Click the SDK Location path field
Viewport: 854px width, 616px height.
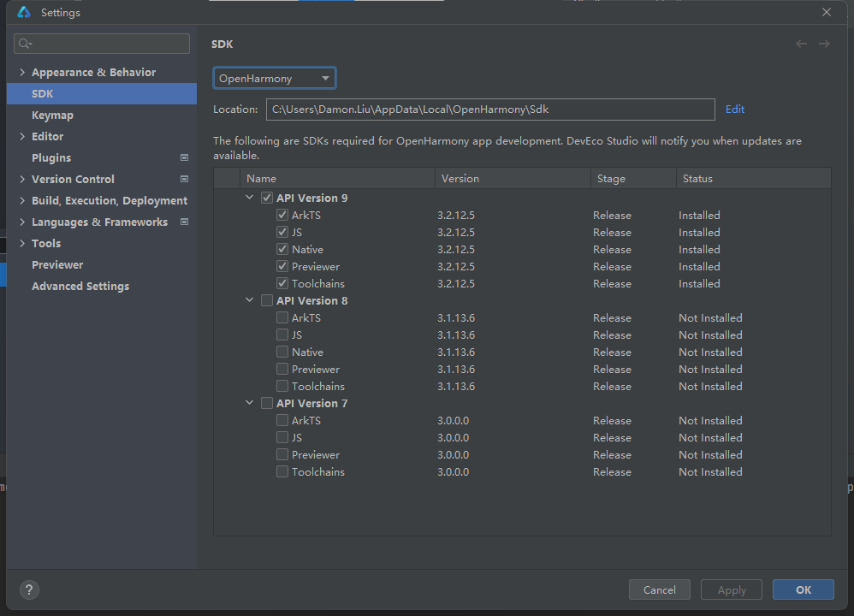[489, 110]
